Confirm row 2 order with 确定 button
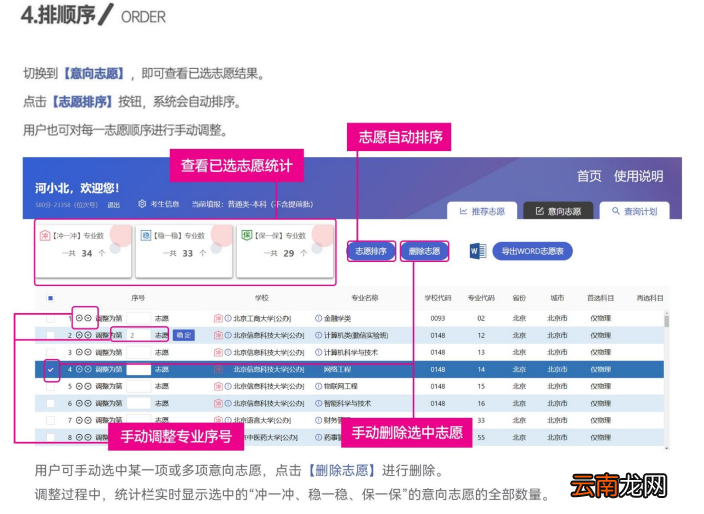 click(x=184, y=335)
